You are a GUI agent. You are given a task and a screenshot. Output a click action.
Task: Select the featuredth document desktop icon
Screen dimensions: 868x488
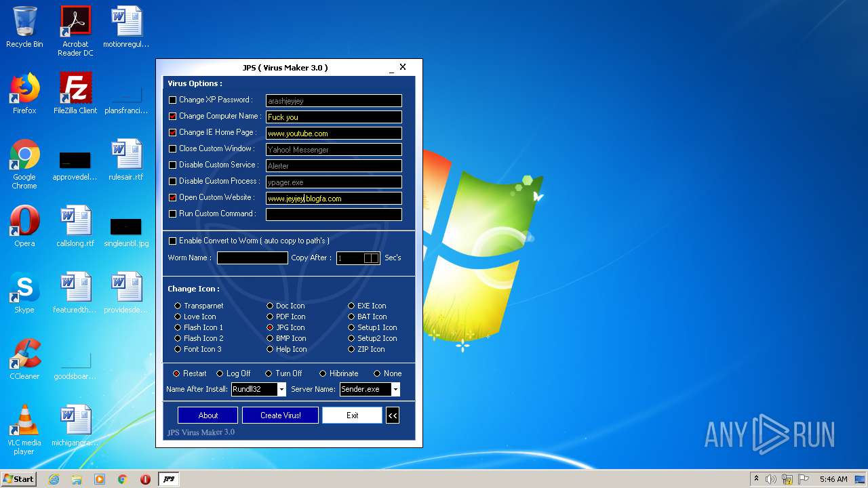75,293
